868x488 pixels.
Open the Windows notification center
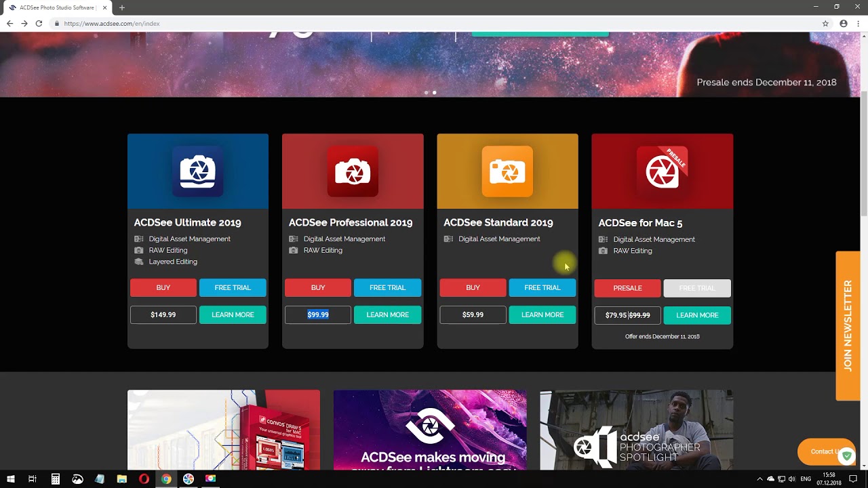pyautogui.click(x=853, y=479)
